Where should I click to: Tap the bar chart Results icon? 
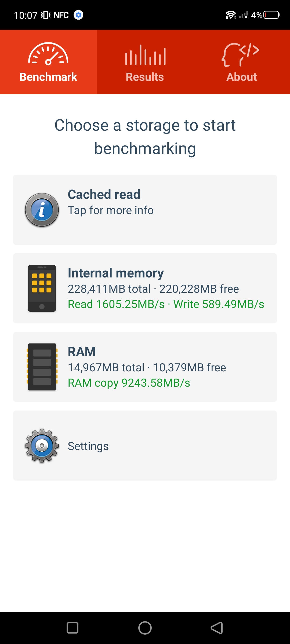coord(145,55)
